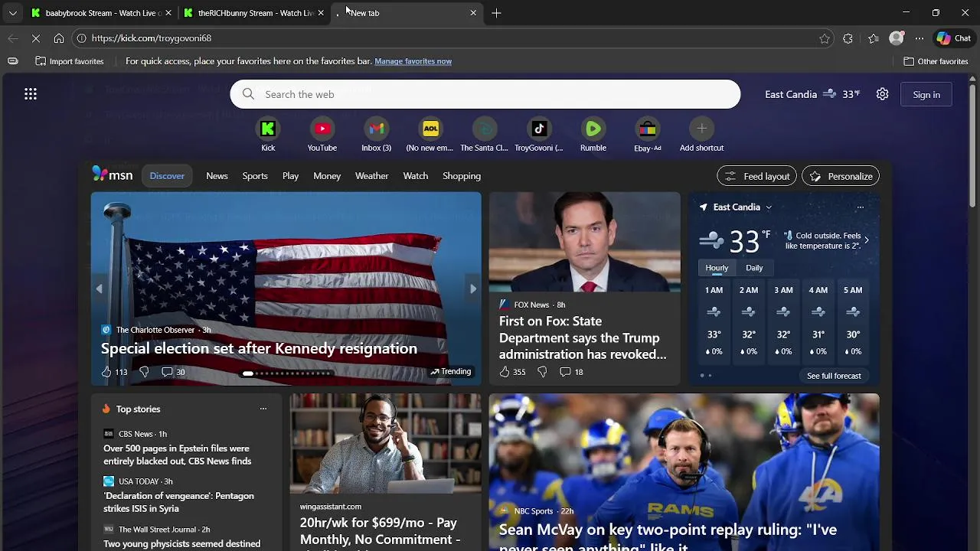This screenshot has width=980, height=551.
Task: Open comments on First on Fox story
Action: [571, 372]
